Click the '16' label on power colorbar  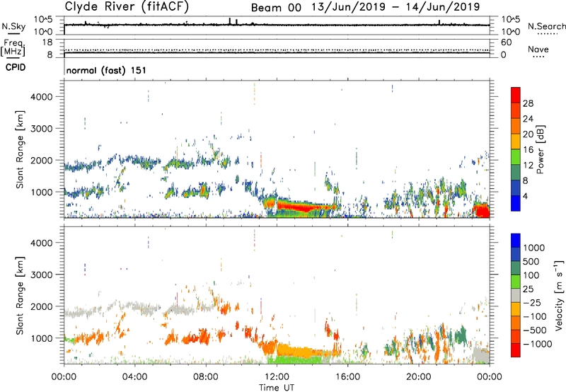pos(528,150)
